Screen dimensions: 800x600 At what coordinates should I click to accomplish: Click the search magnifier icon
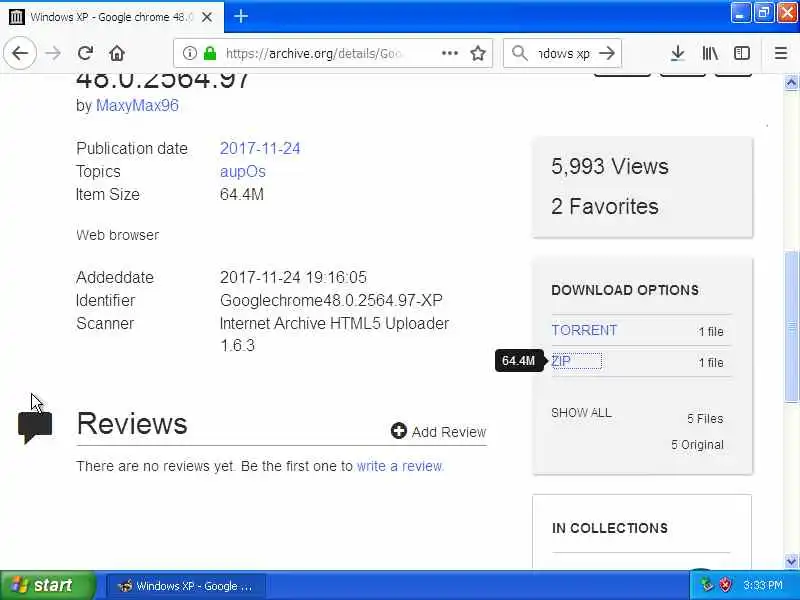point(519,53)
